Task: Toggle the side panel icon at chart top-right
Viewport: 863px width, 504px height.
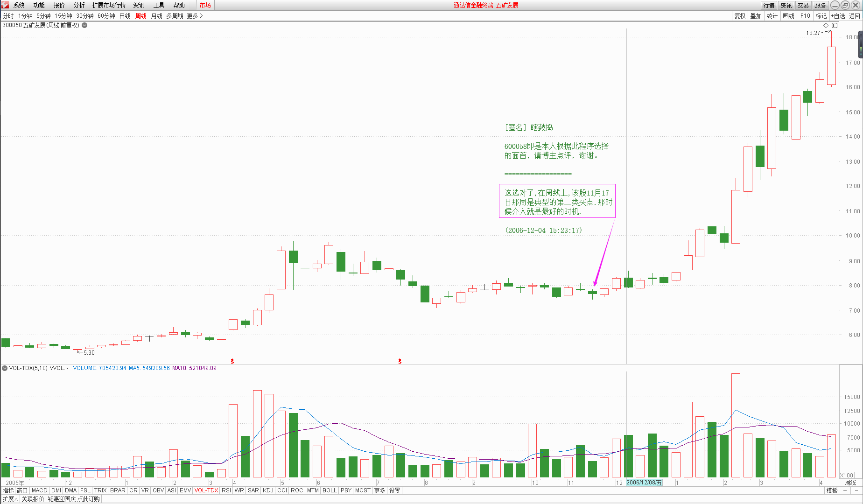Action: (x=835, y=25)
